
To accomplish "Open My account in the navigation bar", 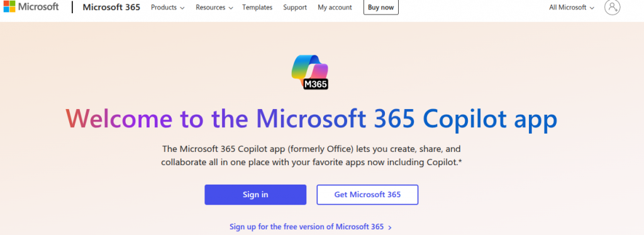I will [335, 8].
